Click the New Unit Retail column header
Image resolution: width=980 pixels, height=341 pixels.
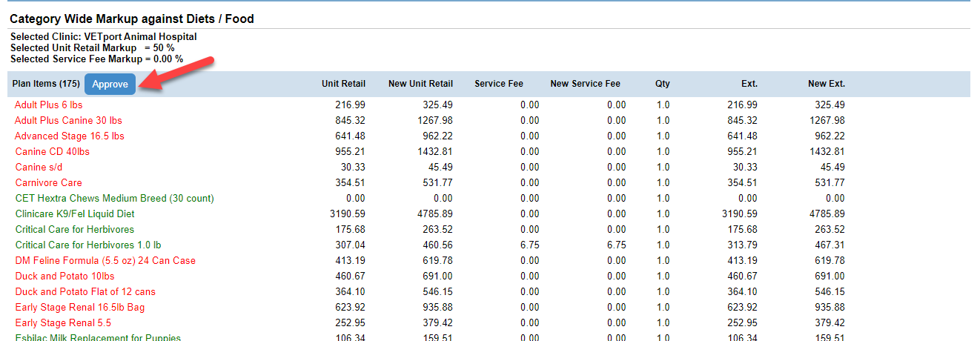click(420, 84)
